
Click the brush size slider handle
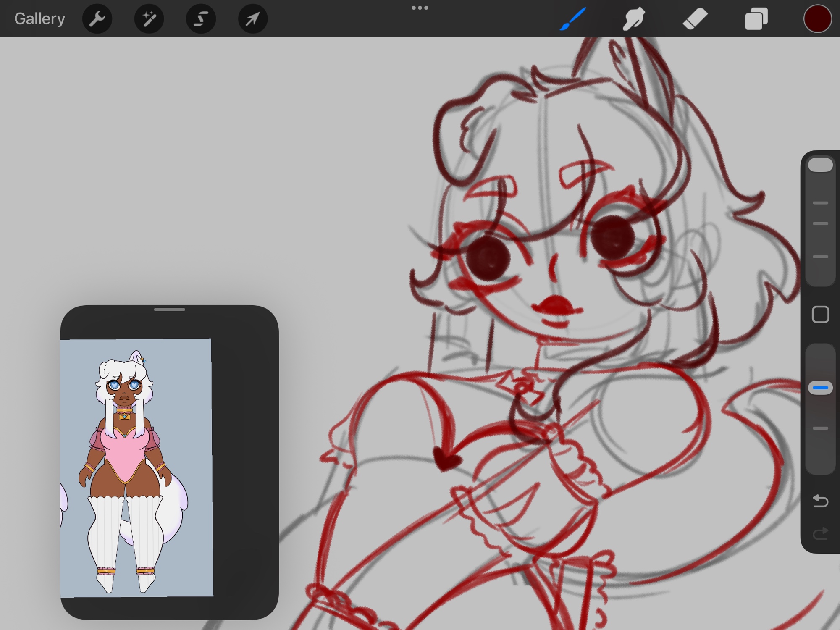820,165
